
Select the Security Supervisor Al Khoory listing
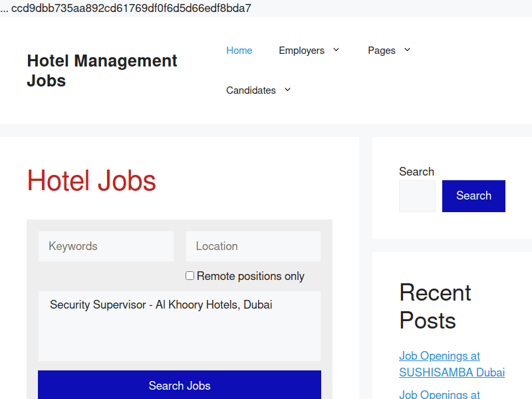tap(161, 305)
